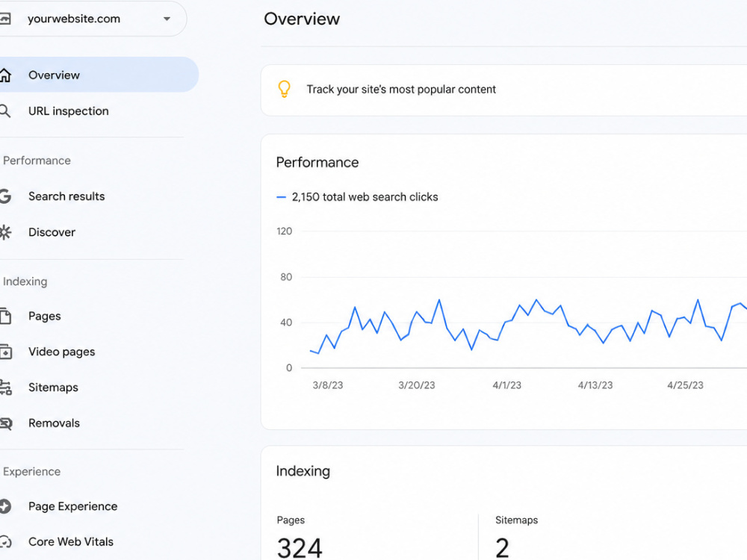Click the Indexing section header in sidebar
Screen dimensions: 747x560
tap(25, 281)
